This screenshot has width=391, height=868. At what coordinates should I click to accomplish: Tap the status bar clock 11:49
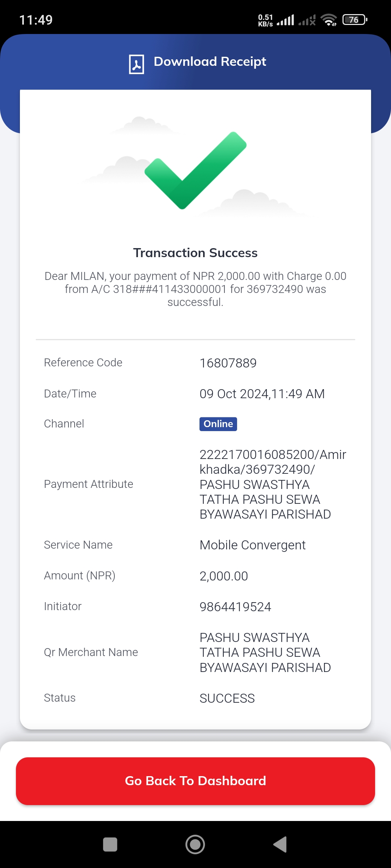pos(36,20)
